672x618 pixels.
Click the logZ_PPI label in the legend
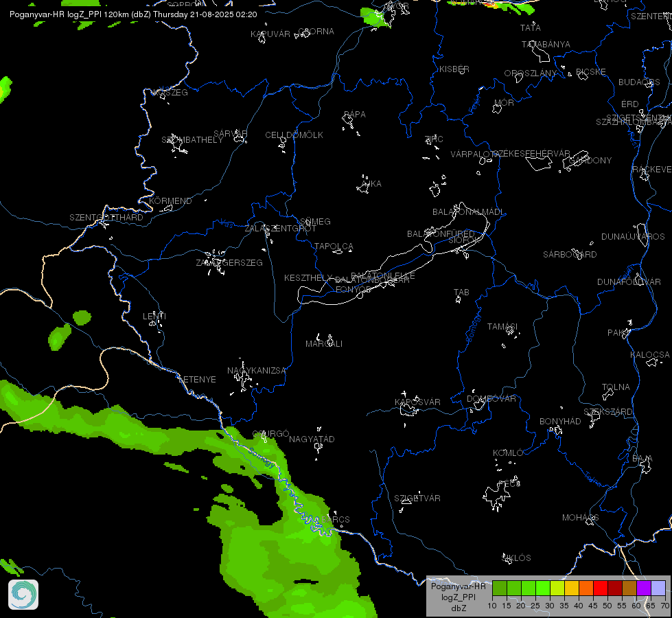tap(458, 597)
